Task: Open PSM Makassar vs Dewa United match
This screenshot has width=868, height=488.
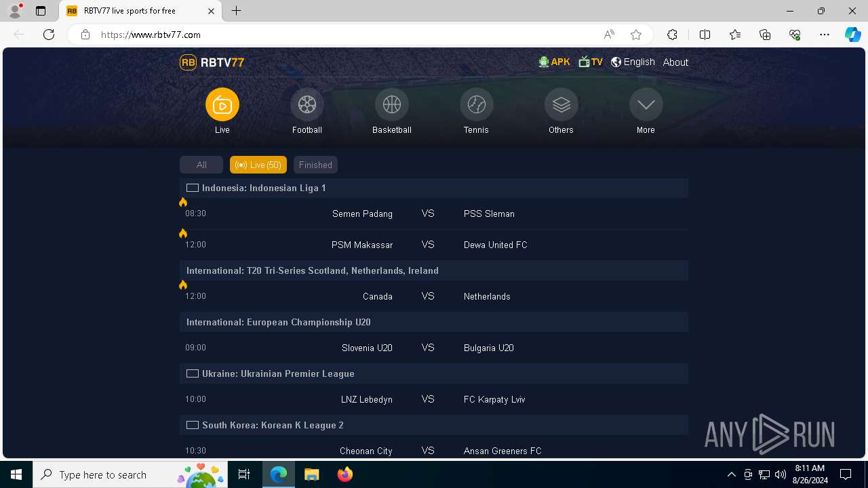Action: point(434,245)
